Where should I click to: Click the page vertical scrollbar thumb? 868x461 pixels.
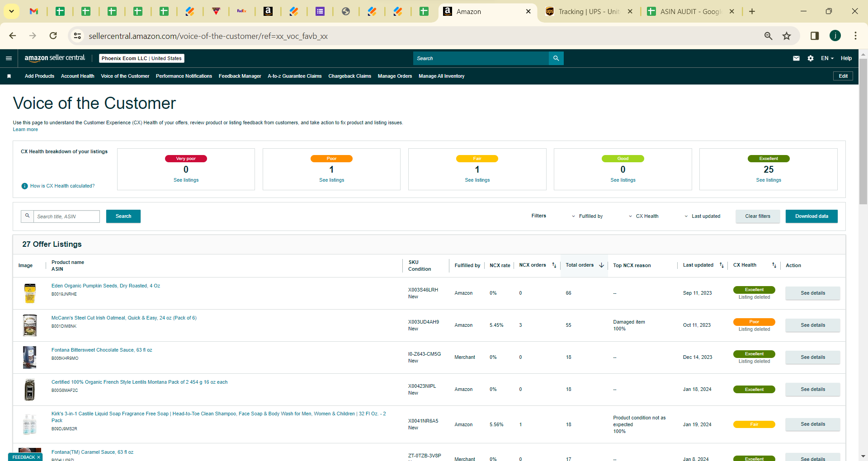[863, 131]
